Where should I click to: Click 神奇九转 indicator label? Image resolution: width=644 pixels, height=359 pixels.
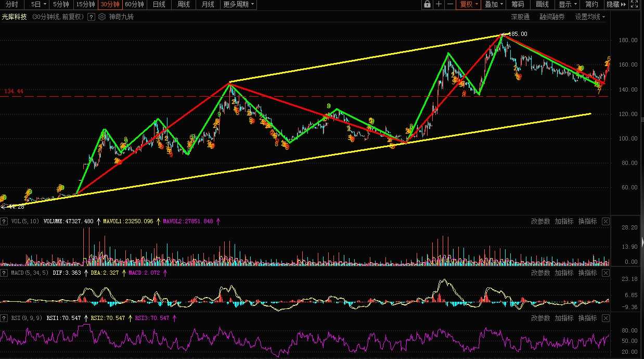point(121,17)
